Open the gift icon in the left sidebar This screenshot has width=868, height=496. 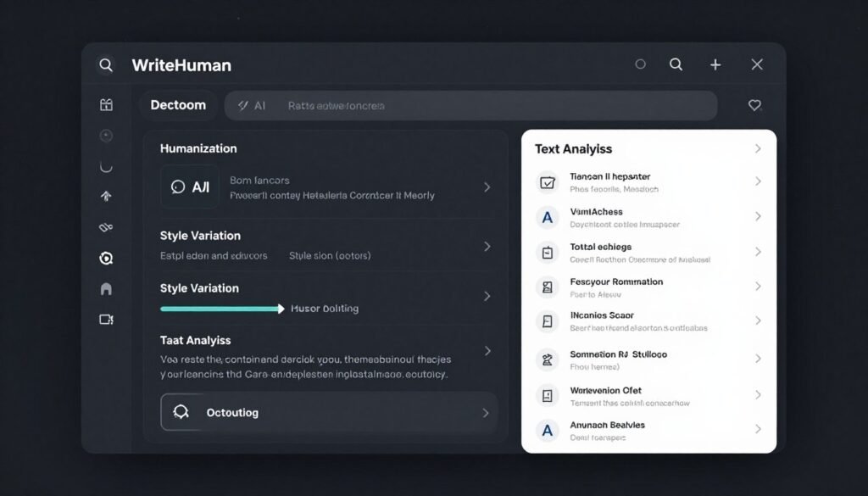(106, 104)
